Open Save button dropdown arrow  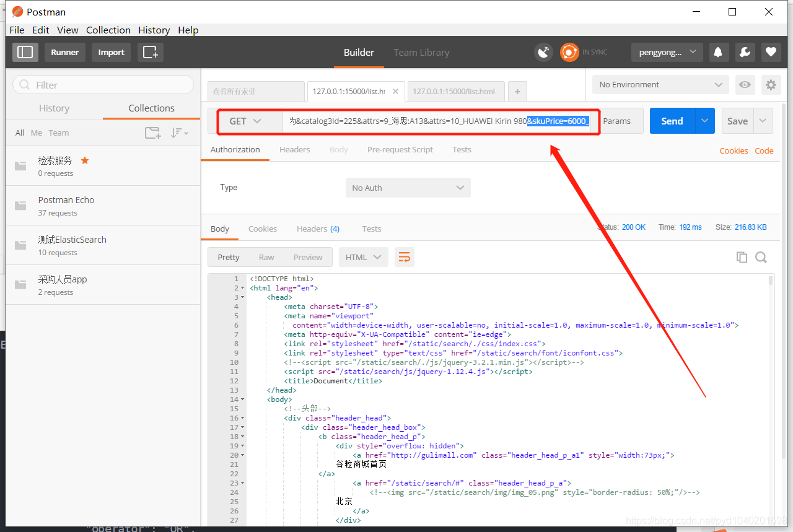click(763, 121)
